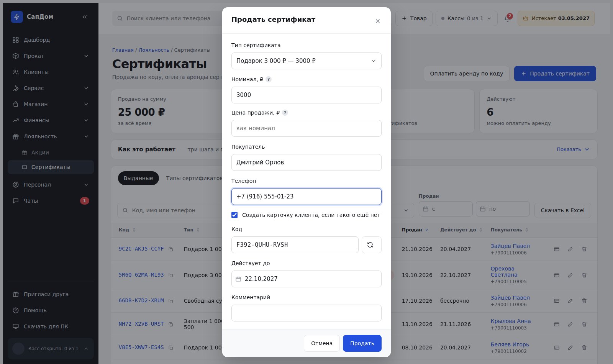
Task: Expand the Магазин sidebar section
Action: tap(51, 104)
